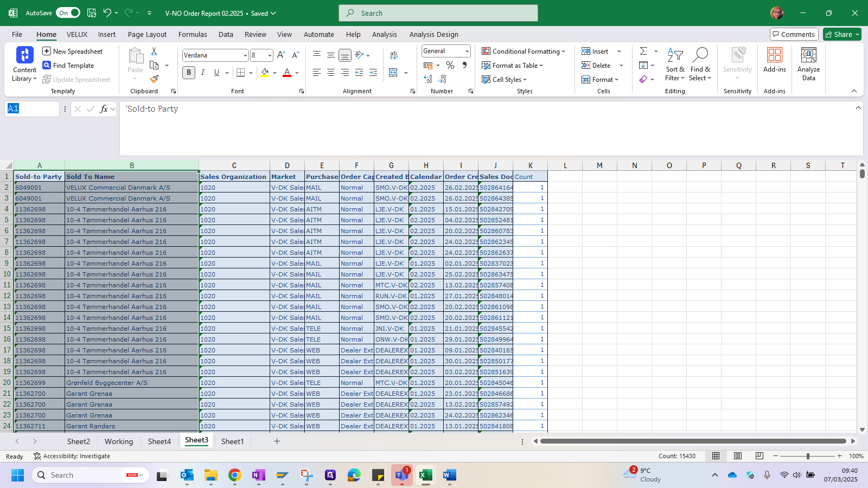868x488 pixels.
Task: Toggle AutoSave switch off
Action: (x=68, y=13)
